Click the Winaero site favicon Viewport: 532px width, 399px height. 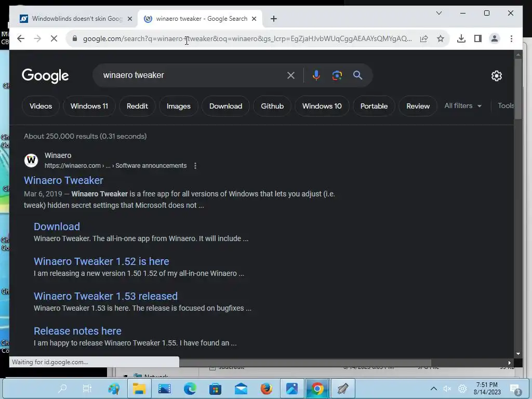pyautogui.click(x=31, y=160)
